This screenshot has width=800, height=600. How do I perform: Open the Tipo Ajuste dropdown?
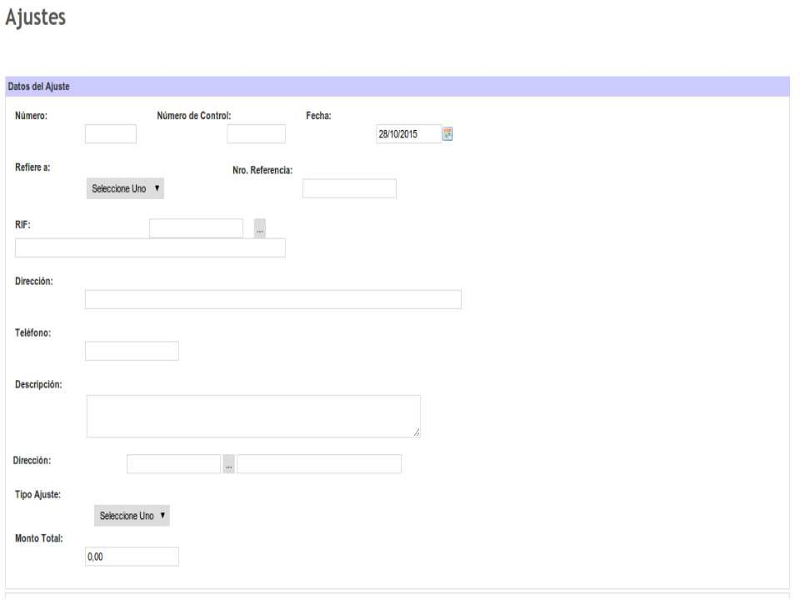point(132,516)
